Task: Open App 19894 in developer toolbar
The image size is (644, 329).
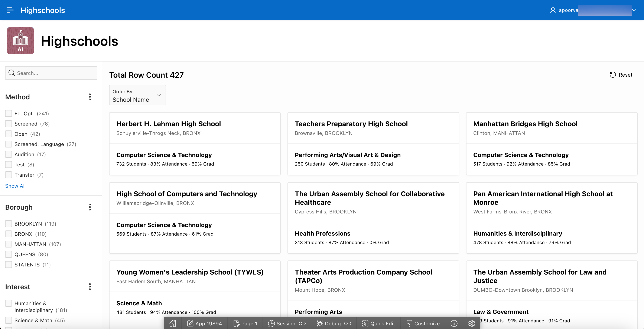Action: tap(205, 323)
